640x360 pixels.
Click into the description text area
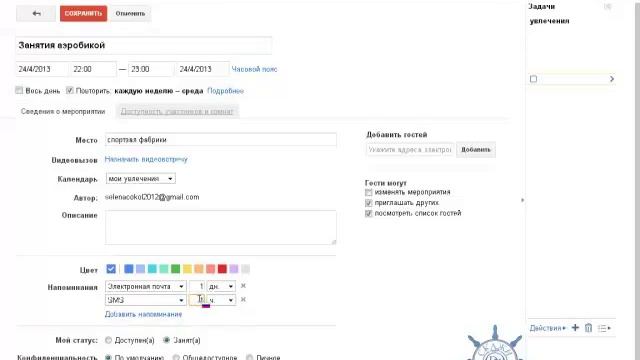(221, 228)
